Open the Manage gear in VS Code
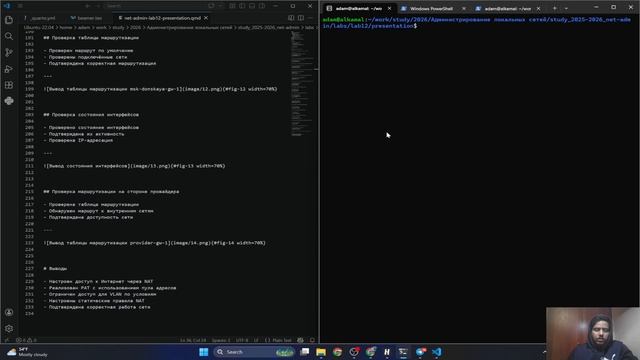Screen dimensions: 640x360 coord(9,328)
